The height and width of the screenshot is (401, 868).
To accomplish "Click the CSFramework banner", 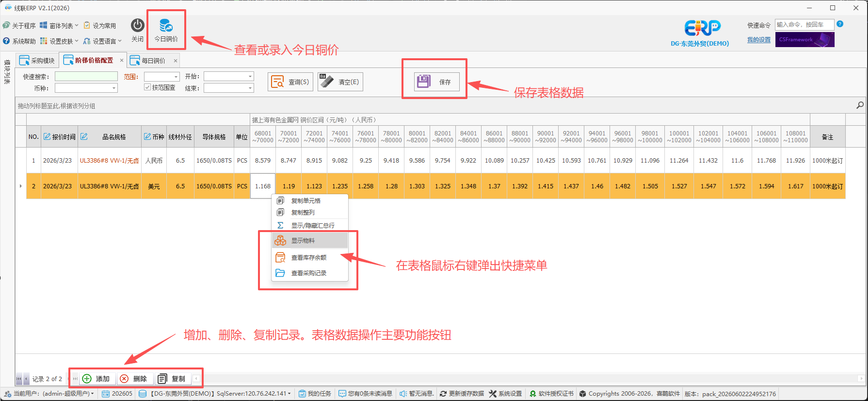I will coord(804,40).
